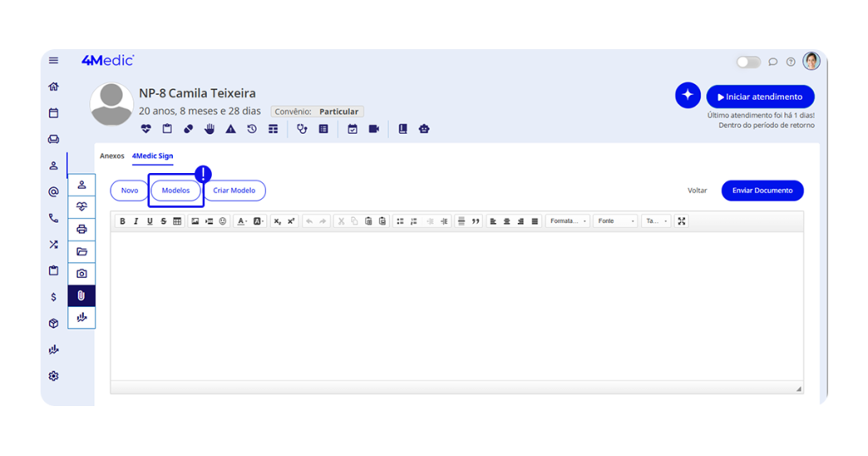Go to home icon in sidebar
The image size is (868, 456).
(53, 86)
